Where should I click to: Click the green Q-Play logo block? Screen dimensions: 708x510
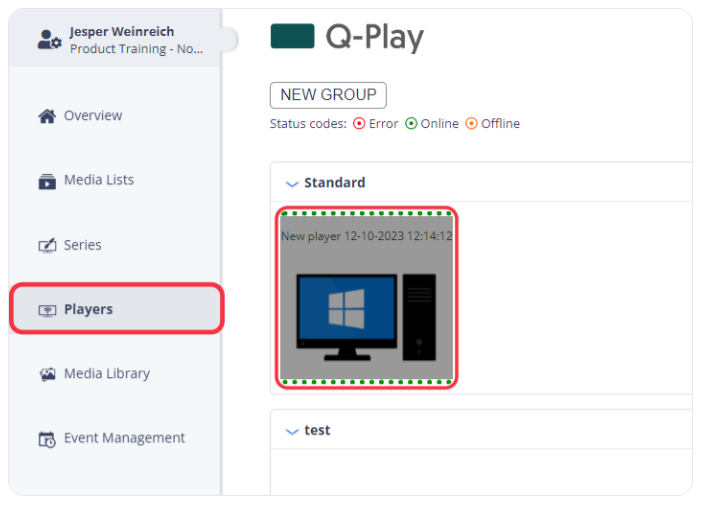(x=292, y=36)
